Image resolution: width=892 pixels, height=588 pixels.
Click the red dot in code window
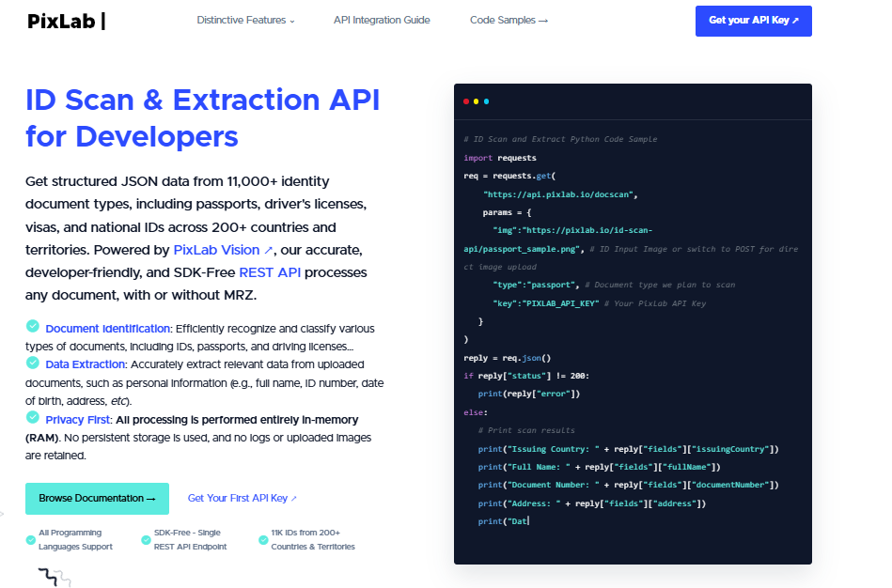(466, 101)
